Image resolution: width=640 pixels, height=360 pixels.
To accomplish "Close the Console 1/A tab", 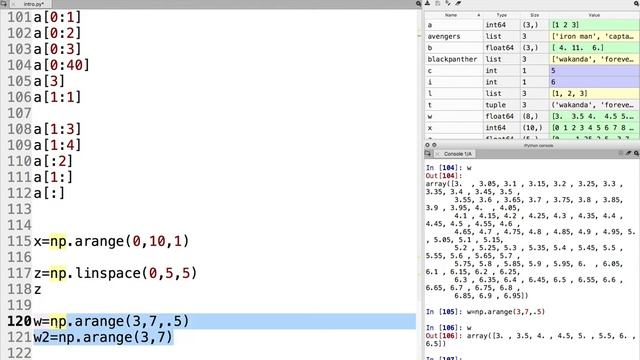I will point(438,154).
